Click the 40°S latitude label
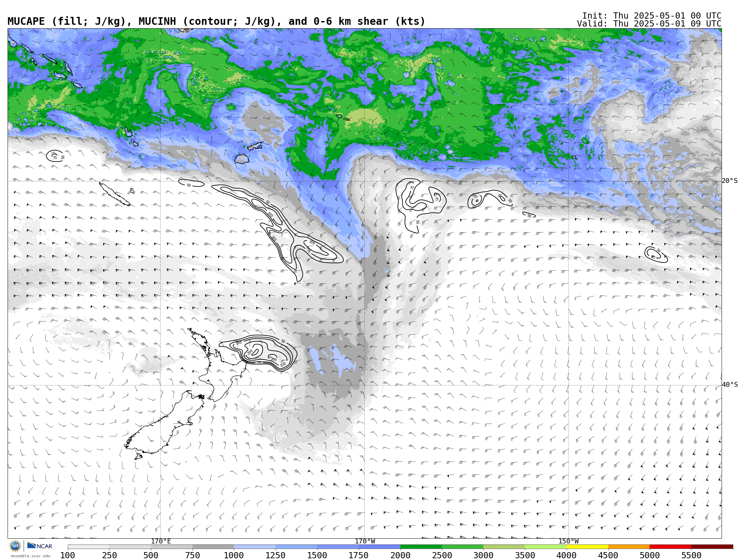Screen dimensions: 744x560 (730, 385)
